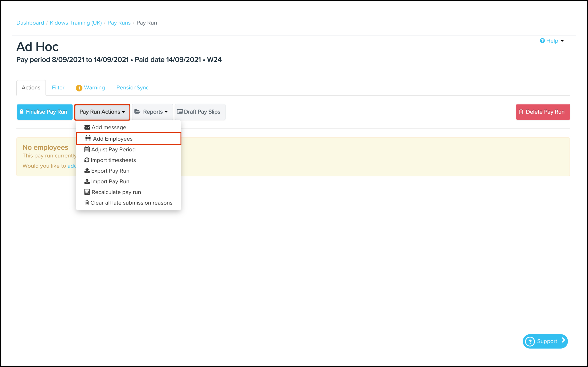Collapse the Pay Run Actions dropdown
This screenshot has height=367, width=588.
(102, 112)
